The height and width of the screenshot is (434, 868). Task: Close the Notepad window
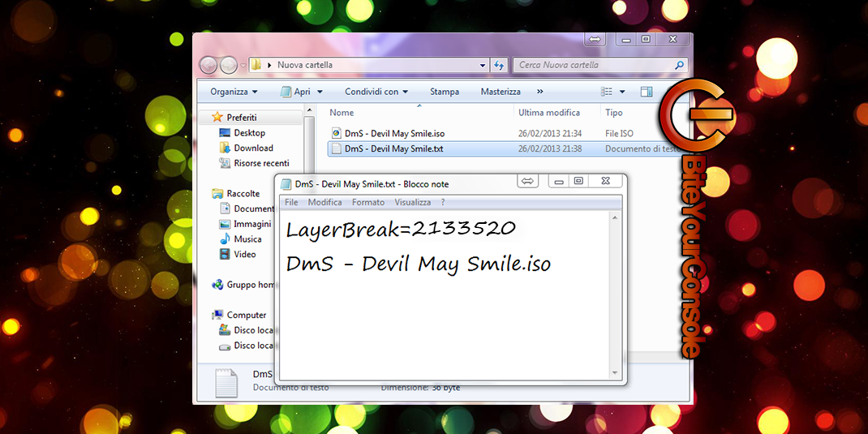(606, 180)
